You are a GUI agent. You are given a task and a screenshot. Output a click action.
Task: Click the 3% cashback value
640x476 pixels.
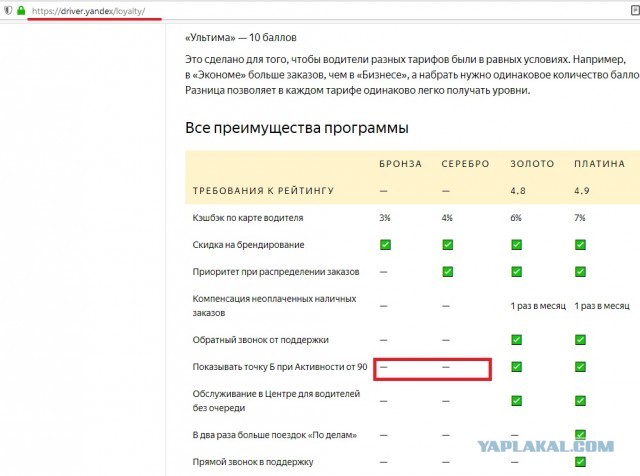[x=384, y=218]
